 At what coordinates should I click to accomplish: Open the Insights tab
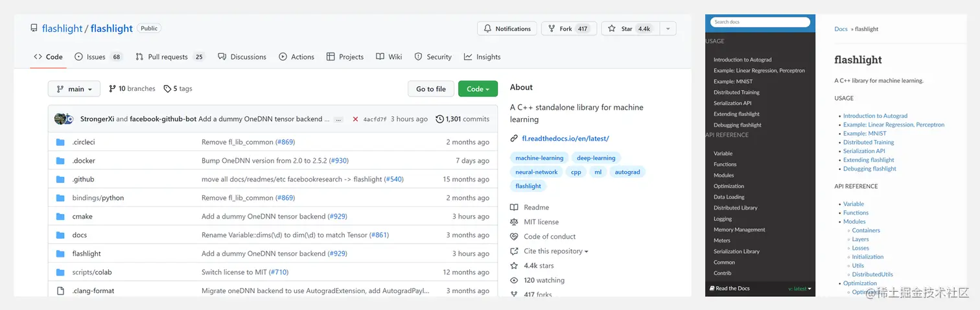coord(482,57)
